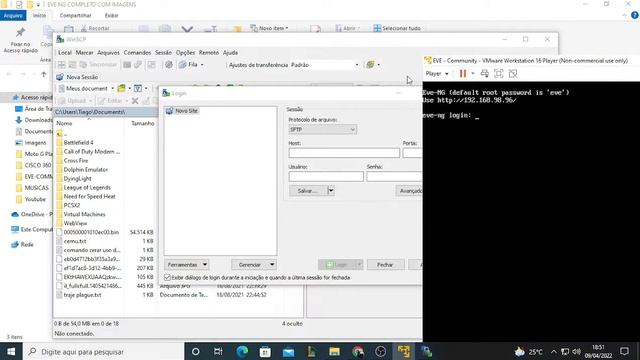This screenshot has height=360, width=640.
Task: Click Selecionar tudo in Explorer ribbon
Action: (397, 28)
